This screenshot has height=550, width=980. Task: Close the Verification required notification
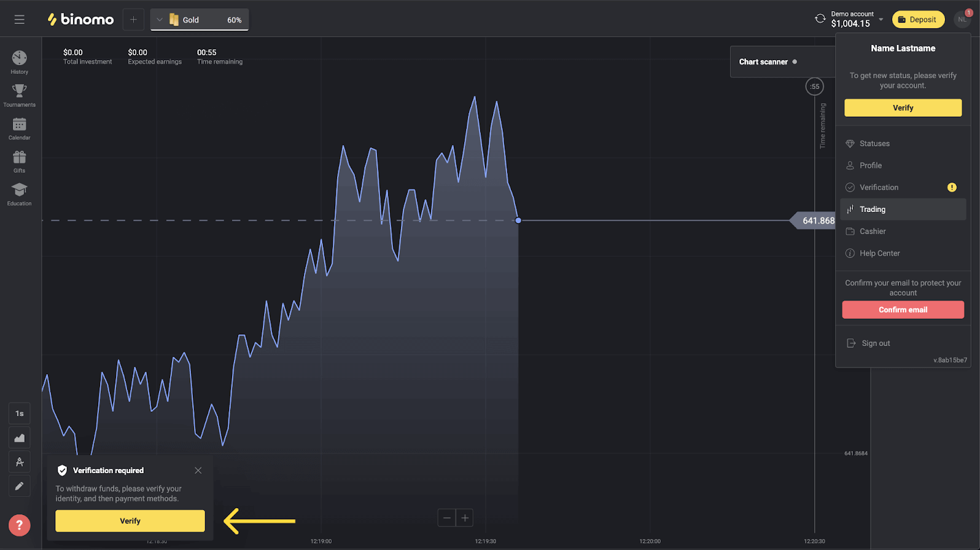198,471
